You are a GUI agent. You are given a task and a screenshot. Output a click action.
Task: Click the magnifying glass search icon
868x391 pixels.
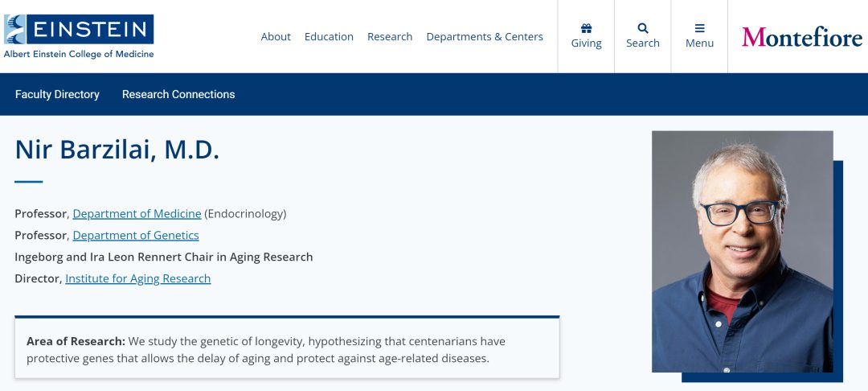coord(643,28)
